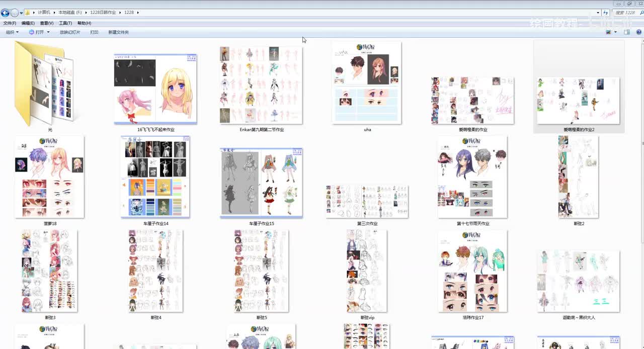Start 放映幻灯片 slideshow
Image resolution: width=644 pixels, height=349 pixels.
coord(70,32)
